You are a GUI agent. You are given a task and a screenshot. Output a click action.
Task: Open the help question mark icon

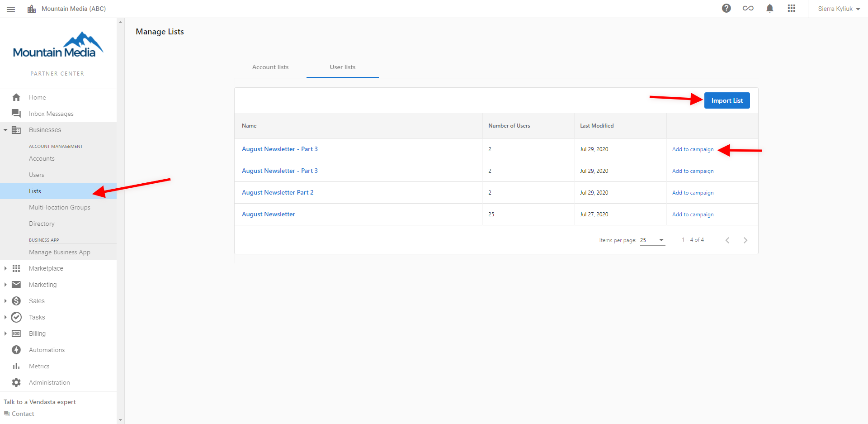726,8
